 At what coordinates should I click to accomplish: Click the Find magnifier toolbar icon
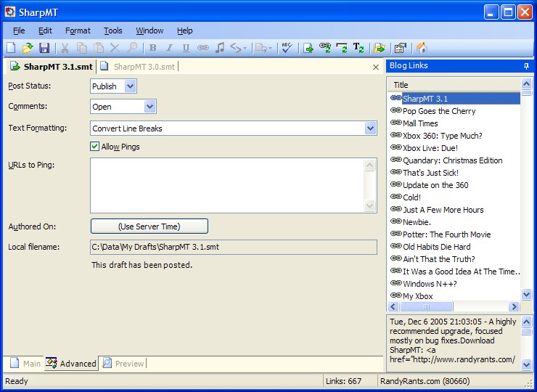pyautogui.click(x=131, y=48)
